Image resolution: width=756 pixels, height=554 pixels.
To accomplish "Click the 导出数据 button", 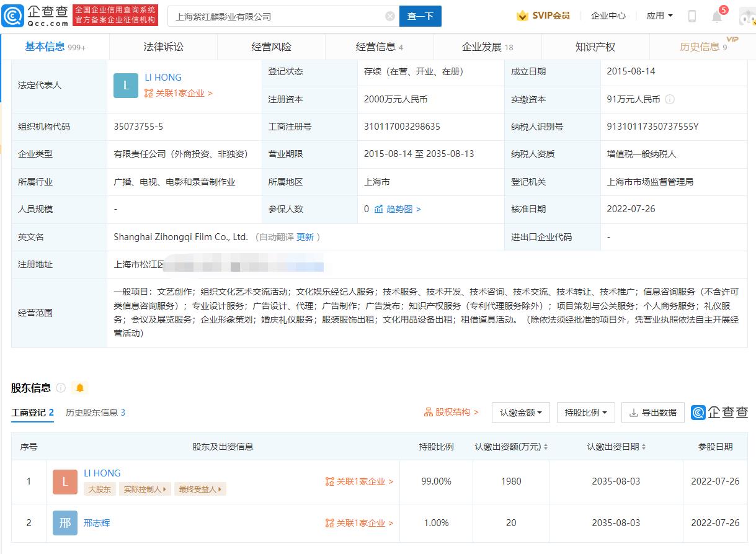I will 653,413.
